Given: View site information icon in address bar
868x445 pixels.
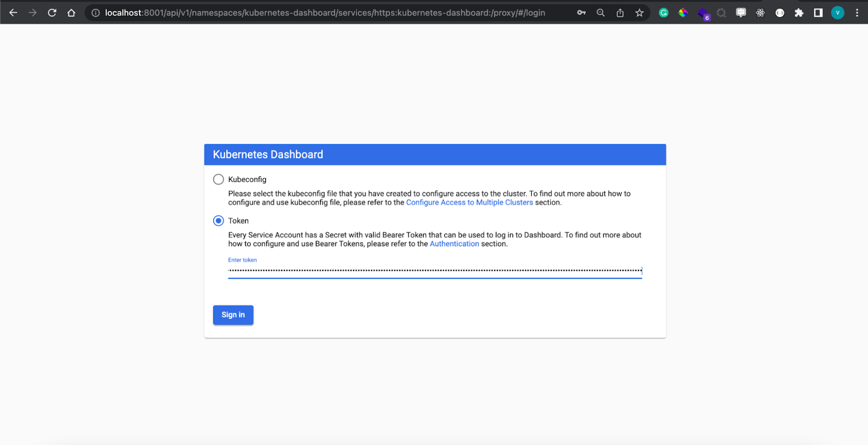Looking at the screenshot, I should tap(95, 12).
